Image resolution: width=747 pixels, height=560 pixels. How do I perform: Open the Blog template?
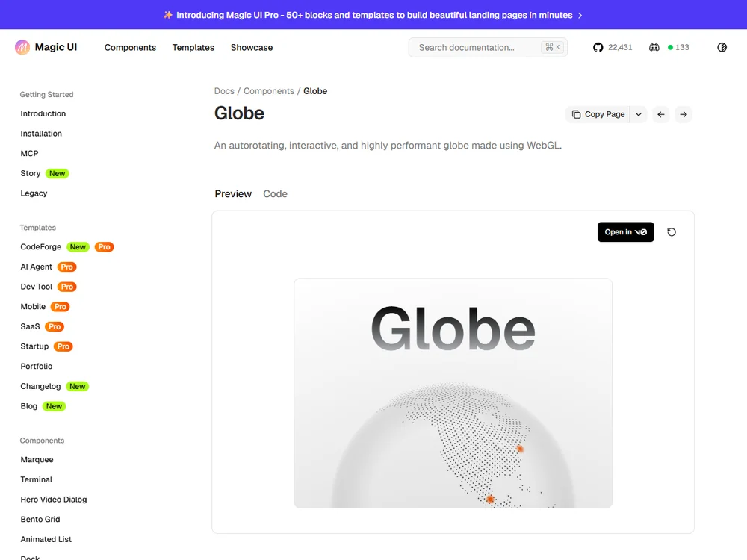[28, 406]
